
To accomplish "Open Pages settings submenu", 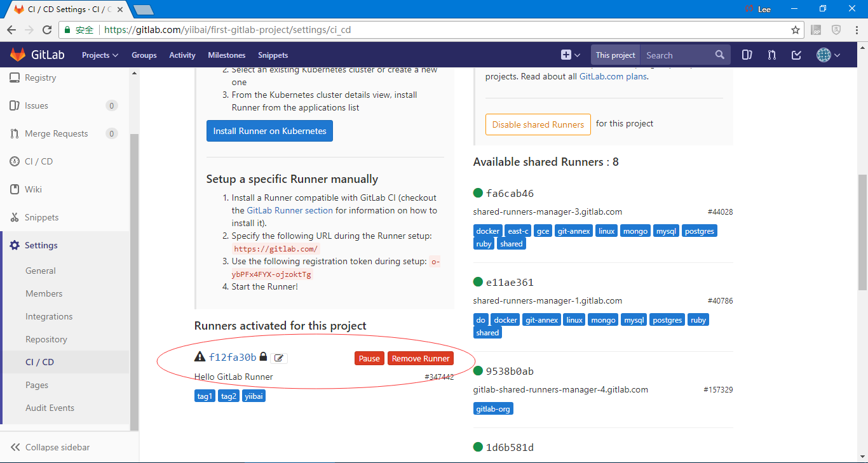I will [37, 385].
